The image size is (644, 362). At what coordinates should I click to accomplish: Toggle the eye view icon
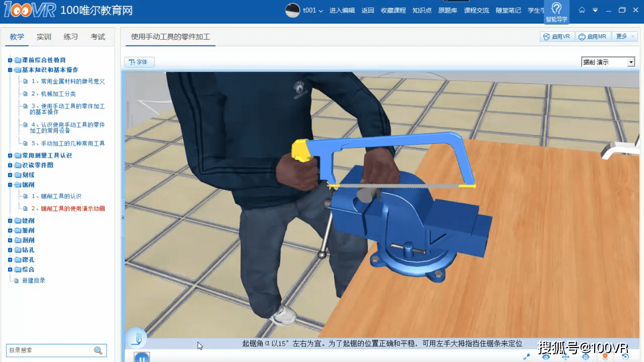point(546,357)
